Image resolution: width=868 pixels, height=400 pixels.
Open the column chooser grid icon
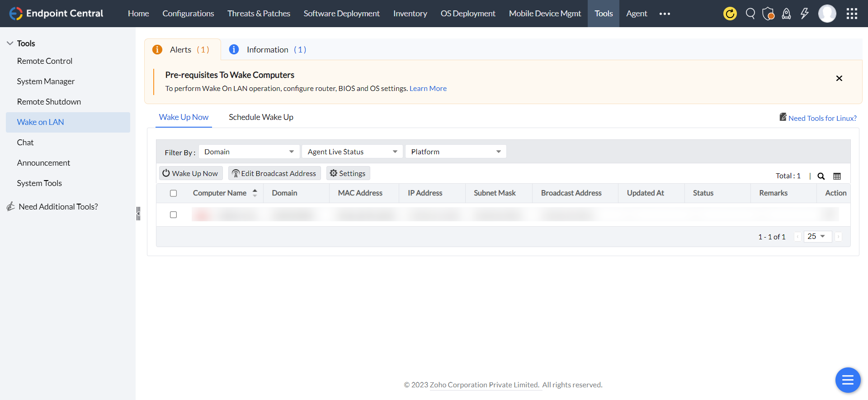(837, 176)
